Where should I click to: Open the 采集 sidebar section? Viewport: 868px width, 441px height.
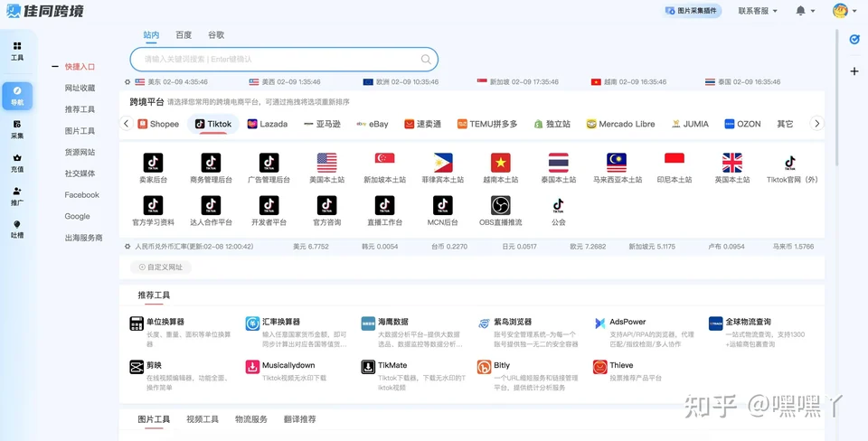coord(17,129)
